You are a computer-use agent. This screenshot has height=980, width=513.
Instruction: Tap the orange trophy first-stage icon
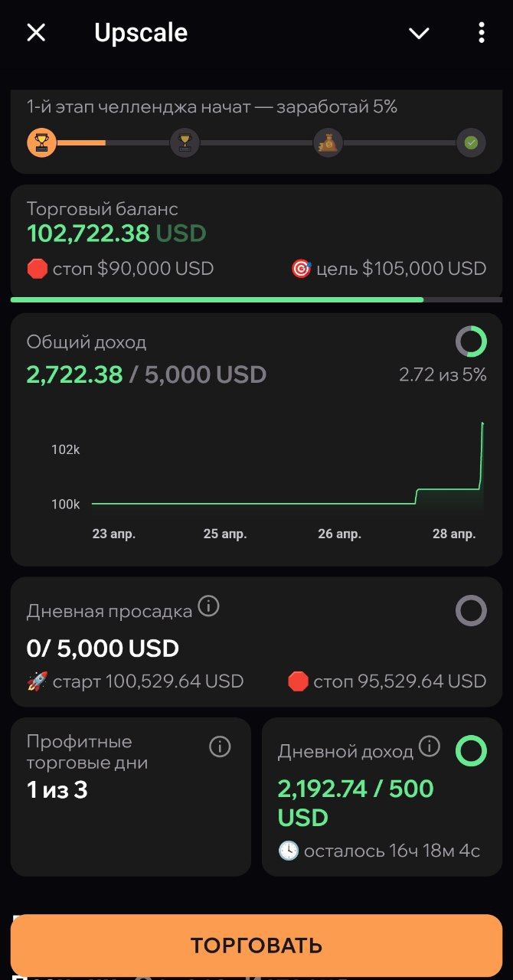pyautogui.click(x=41, y=142)
